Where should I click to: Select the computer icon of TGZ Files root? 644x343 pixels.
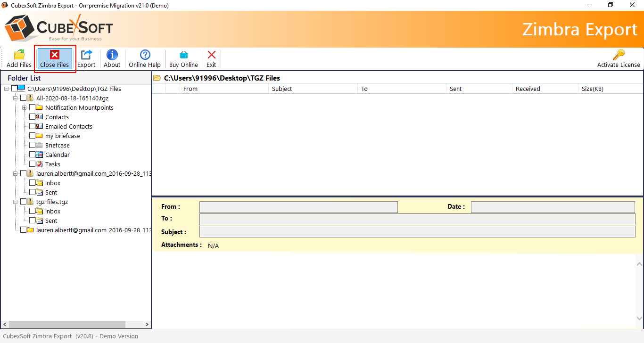point(22,89)
